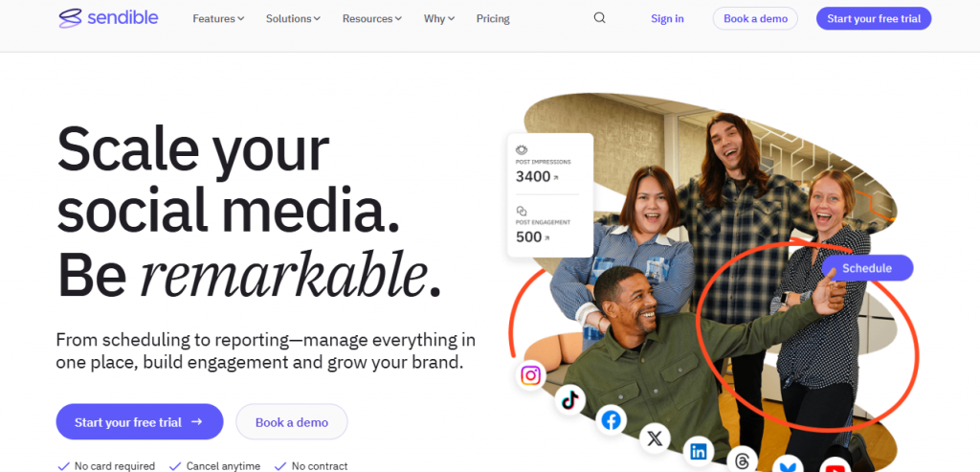Screen dimensions: 980x472
Task: Click the Instagram icon
Action: (x=530, y=375)
